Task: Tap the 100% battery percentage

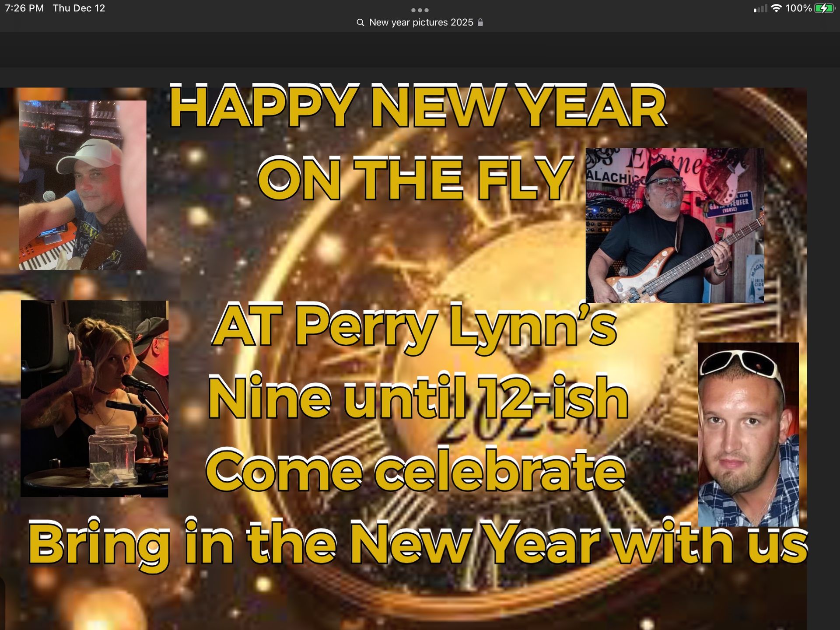Action: tap(798, 8)
